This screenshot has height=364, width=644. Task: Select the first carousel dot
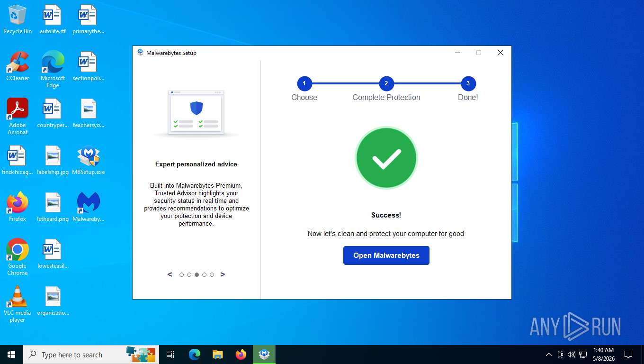(x=181, y=275)
